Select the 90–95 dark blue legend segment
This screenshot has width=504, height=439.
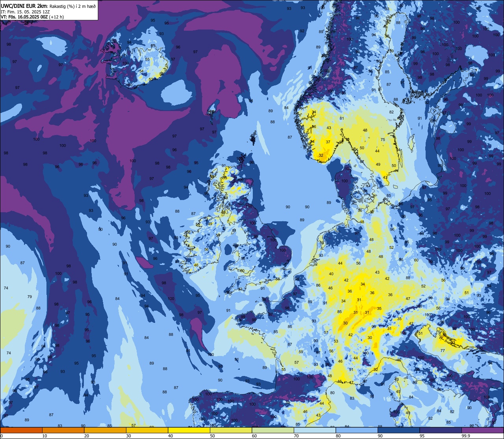(x=398, y=430)
